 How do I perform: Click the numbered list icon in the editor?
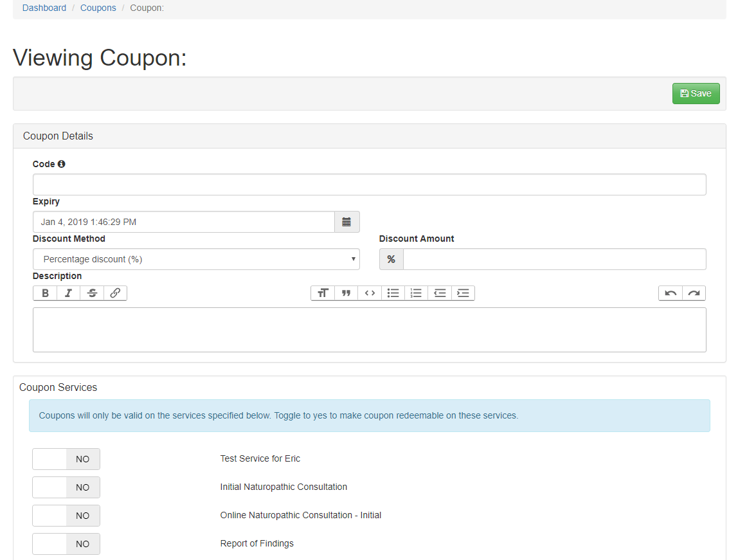pos(416,293)
